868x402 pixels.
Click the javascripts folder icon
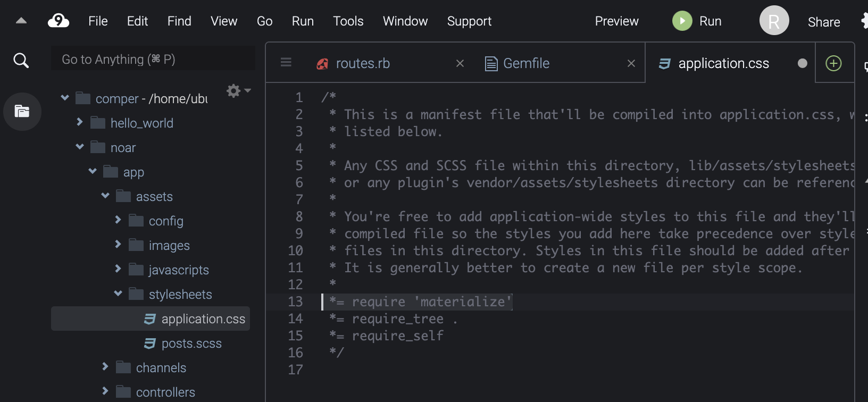click(136, 270)
